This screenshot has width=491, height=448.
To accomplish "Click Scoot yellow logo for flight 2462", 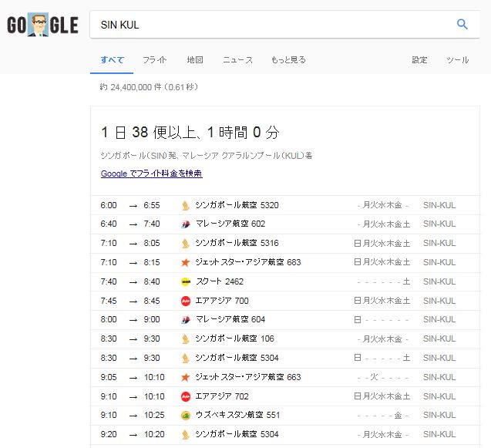I will 186,281.
